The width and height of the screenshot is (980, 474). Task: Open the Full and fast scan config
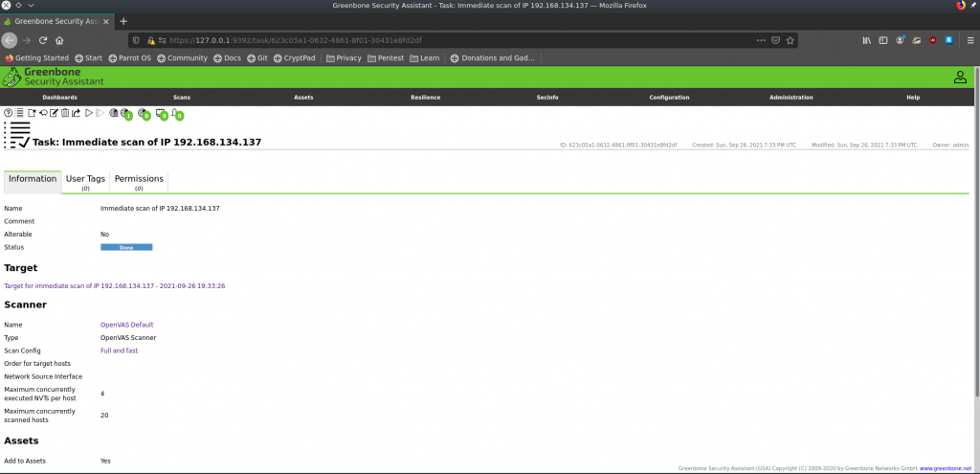pos(119,350)
